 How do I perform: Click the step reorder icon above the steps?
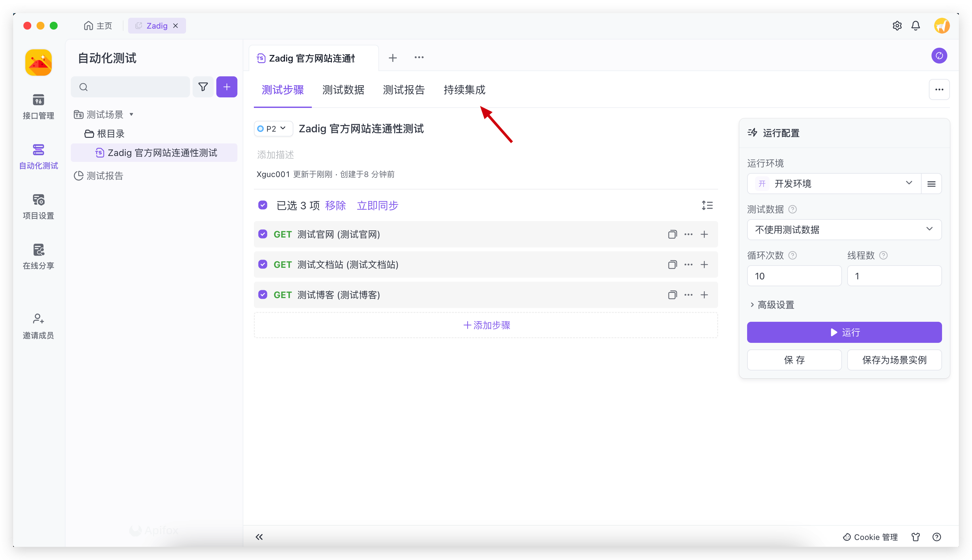(x=707, y=205)
